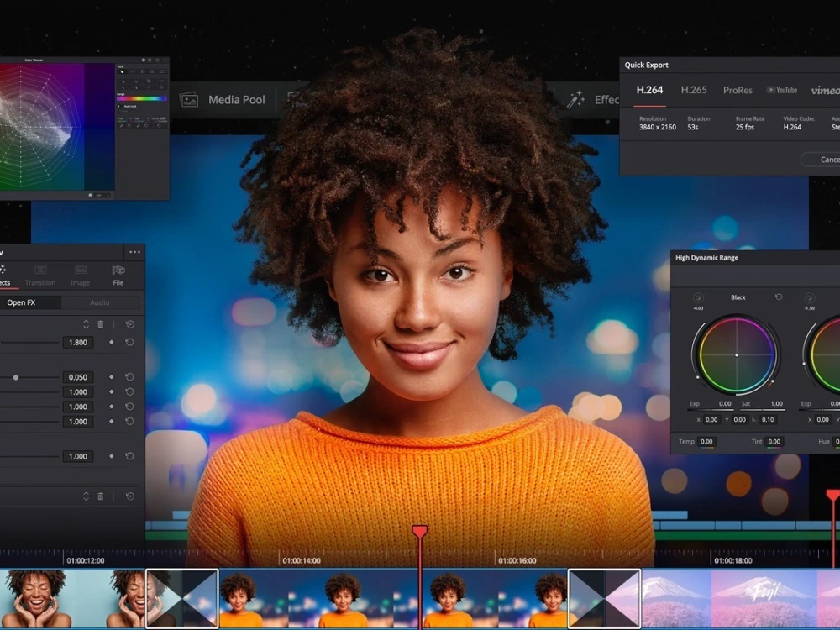Select the first cross-dissolve transition in timeline

click(182, 598)
